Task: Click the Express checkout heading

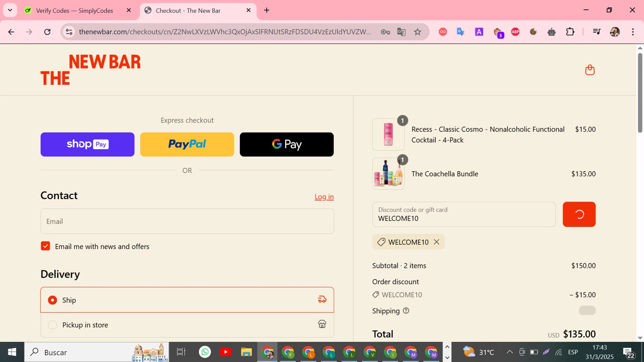Action: (x=187, y=120)
